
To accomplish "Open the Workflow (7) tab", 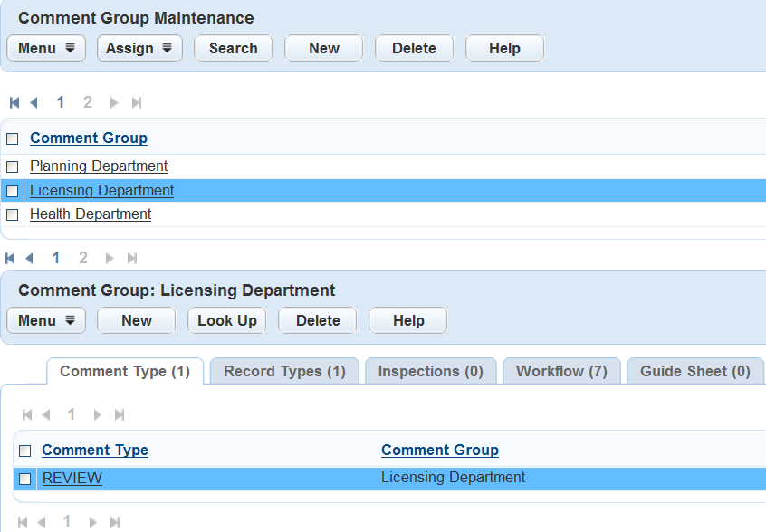I will [x=561, y=371].
